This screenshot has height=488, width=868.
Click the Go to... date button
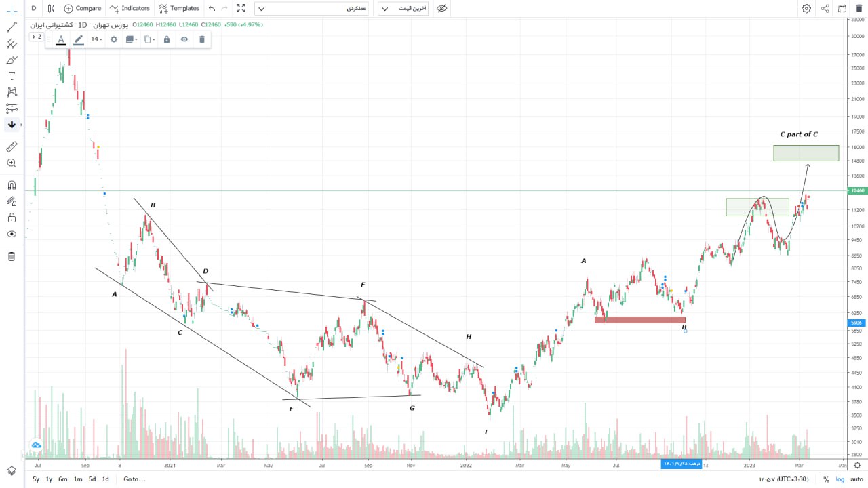pyautogui.click(x=134, y=479)
